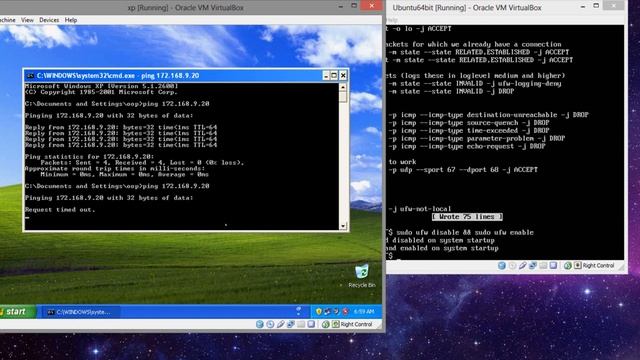The height and width of the screenshot is (360, 640).
Task: Open display indicator in Ubuntu64bit VM status bar
Action: [x=553, y=266]
